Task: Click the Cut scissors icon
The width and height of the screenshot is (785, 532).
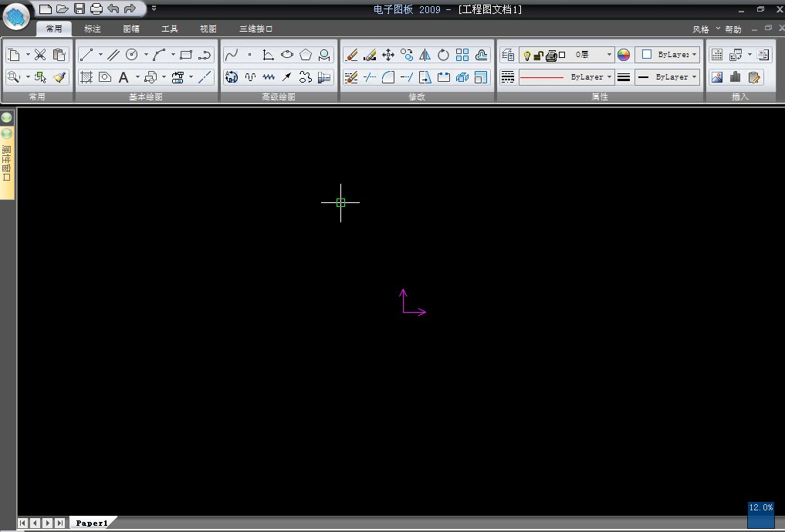Action: [40, 55]
